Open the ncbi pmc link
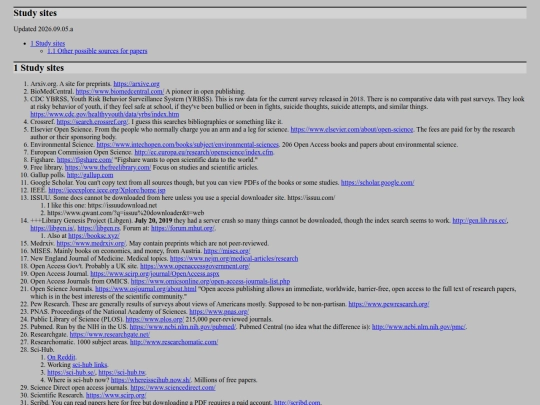540x405 pixels. coord(419,326)
